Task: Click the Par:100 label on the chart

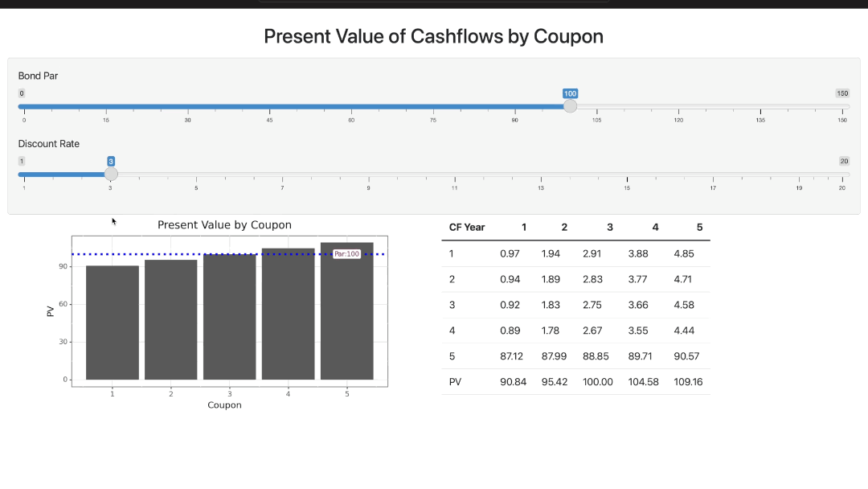Action: [346, 254]
